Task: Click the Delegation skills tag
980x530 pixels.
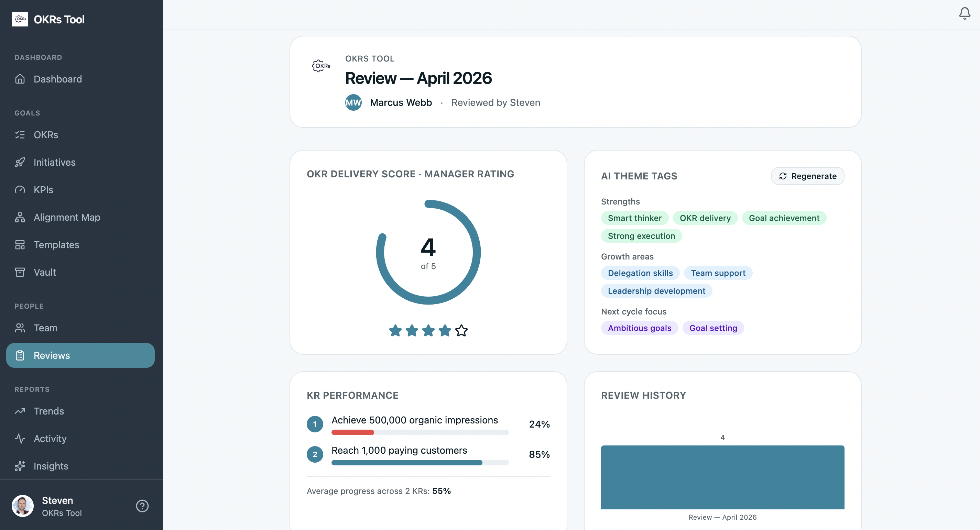Action: (640, 273)
